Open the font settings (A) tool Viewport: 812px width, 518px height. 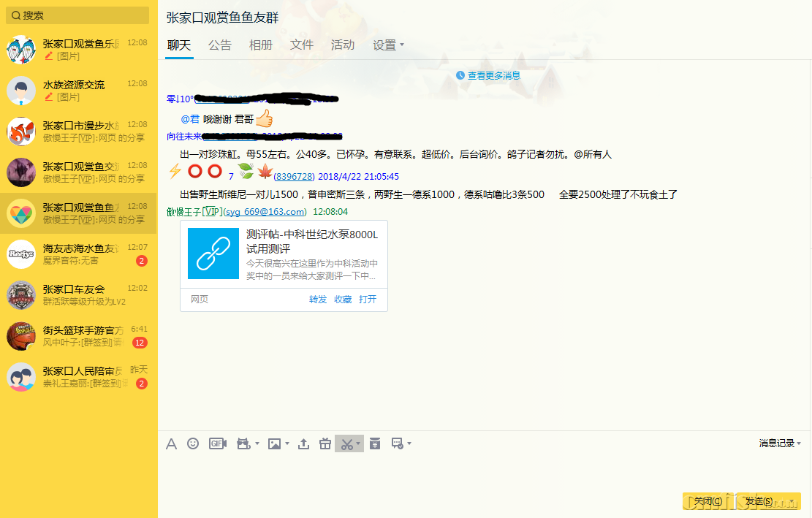[171, 443]
